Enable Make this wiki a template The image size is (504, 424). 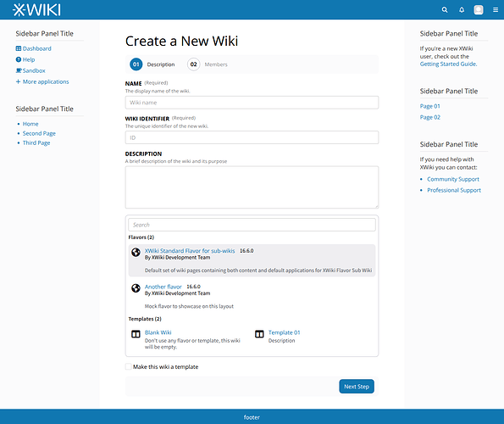(129, 366)
